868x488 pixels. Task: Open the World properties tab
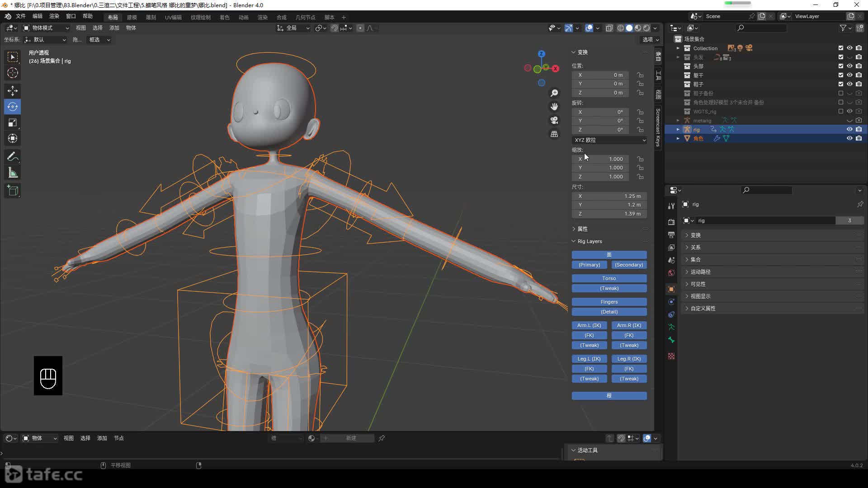671,272
